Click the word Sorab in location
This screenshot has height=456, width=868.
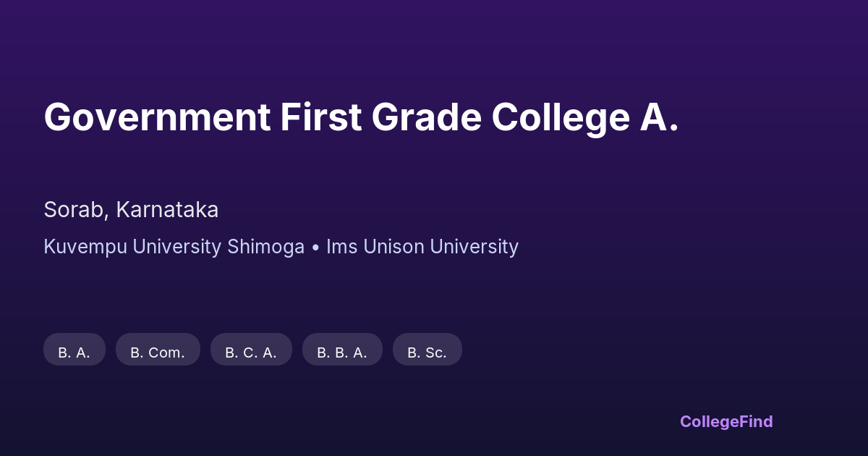tap(75, 210)
